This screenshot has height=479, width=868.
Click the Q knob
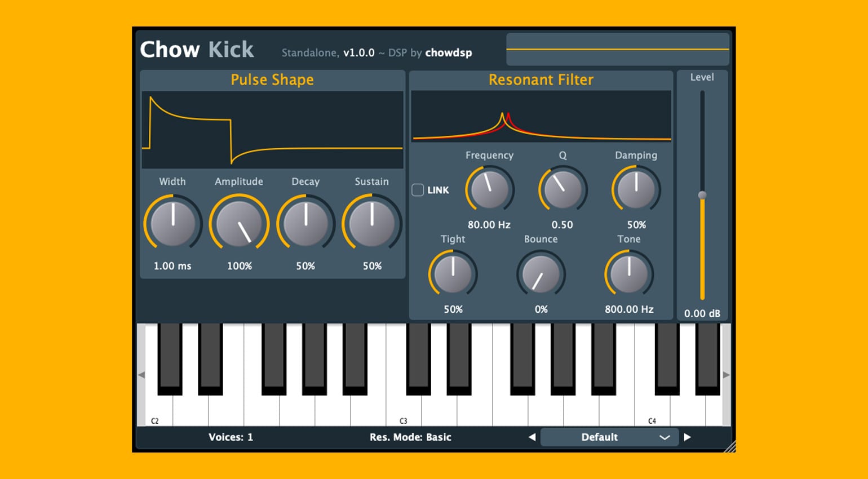coord(563,190)
